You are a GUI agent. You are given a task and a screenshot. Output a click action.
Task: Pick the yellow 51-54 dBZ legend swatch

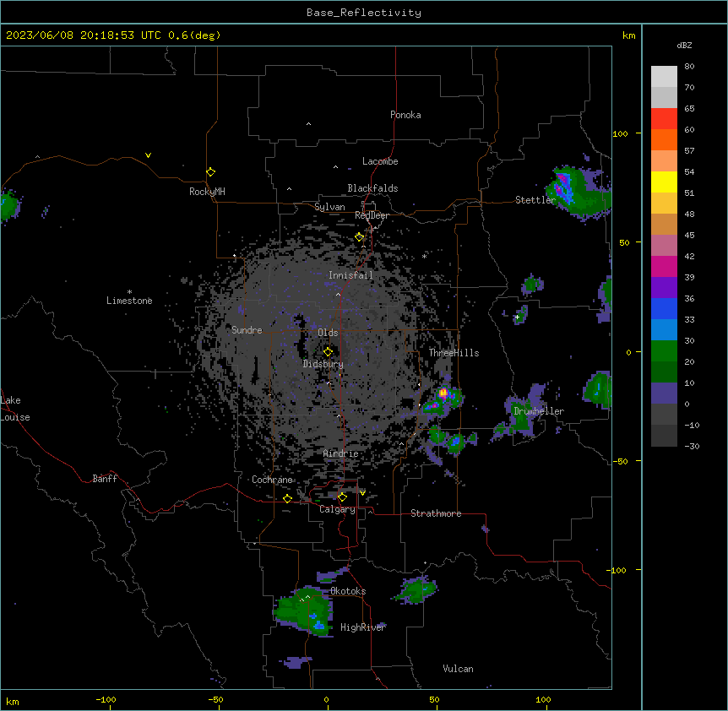pyautogui.click(x=664, y=182)
